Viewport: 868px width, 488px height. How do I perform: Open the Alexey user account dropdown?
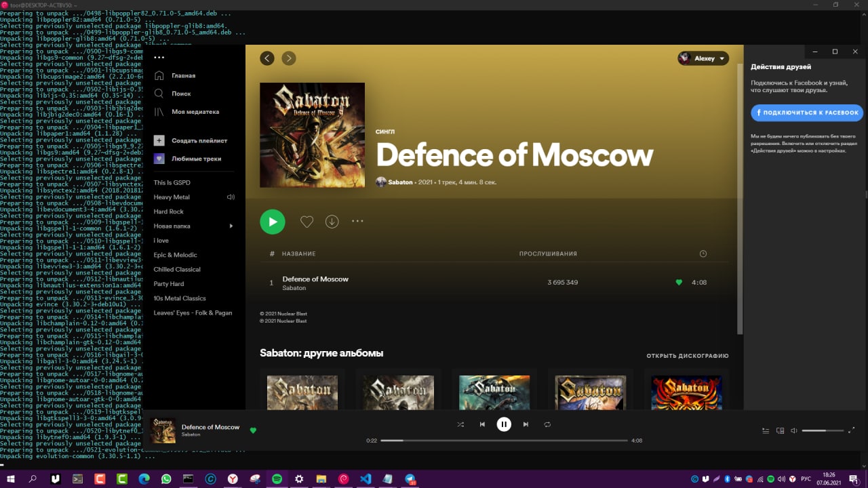coord(703,58)
